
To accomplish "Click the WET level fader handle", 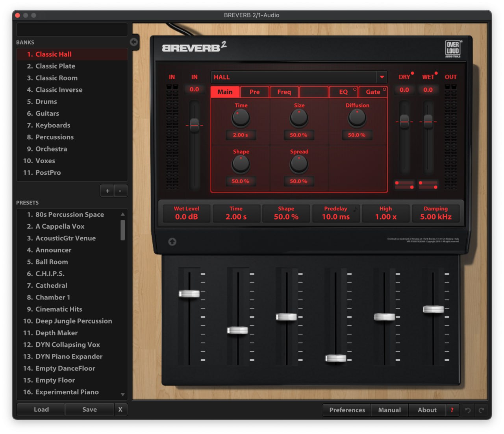I will click(x=428, y=122).
